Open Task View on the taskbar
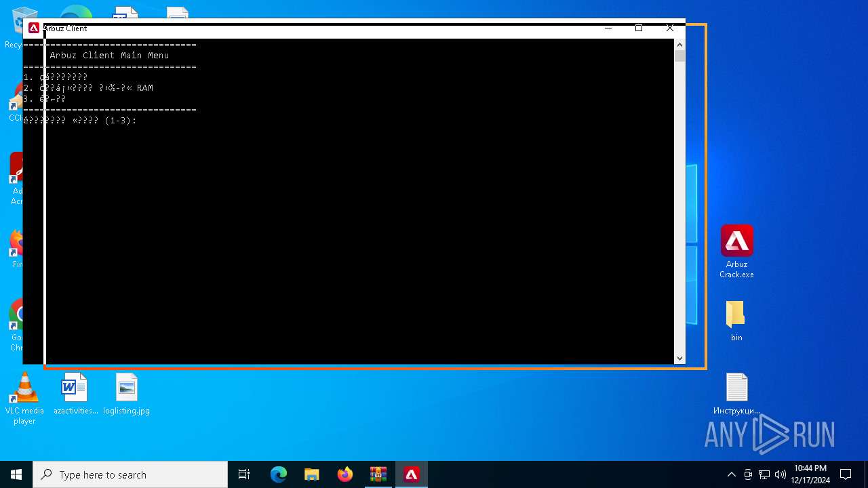Screen dimensions: 868x488 pyautogui.click(x=244, y=474)
